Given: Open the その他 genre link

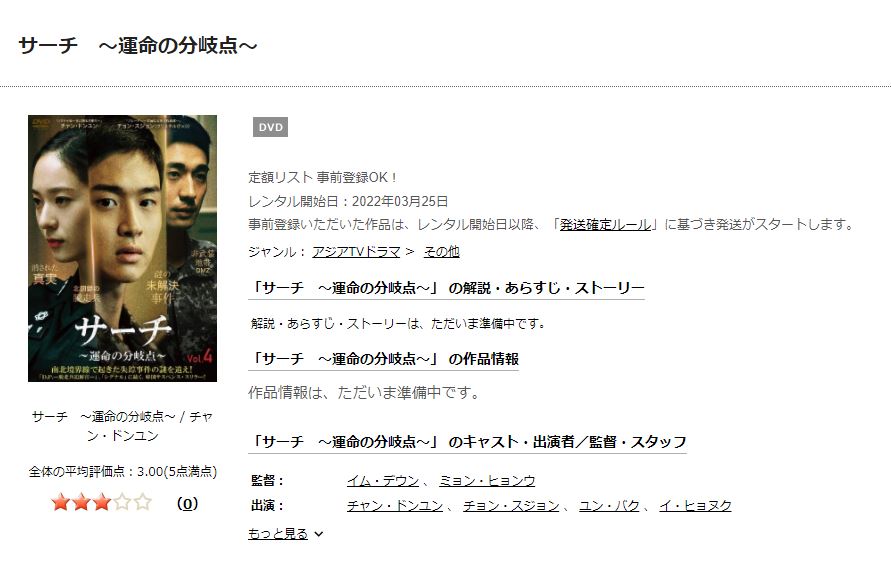Looking at the screenshot, I should coord(442,252).
